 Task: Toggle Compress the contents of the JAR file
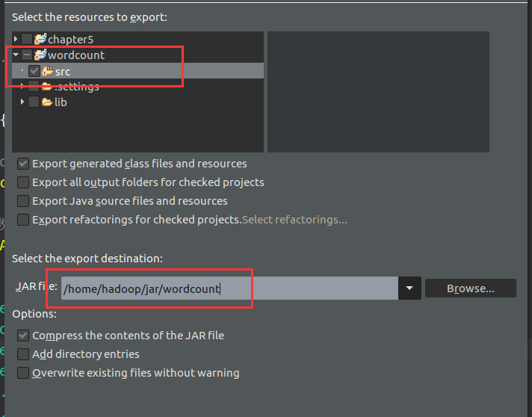[23, 336]
